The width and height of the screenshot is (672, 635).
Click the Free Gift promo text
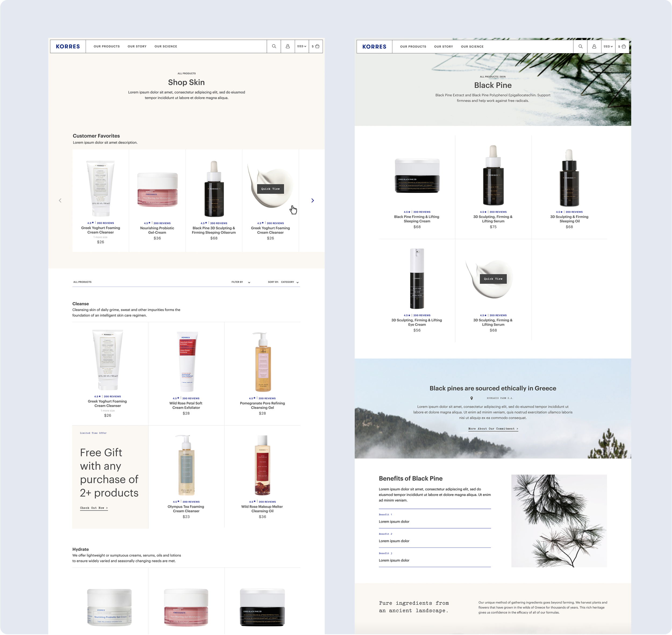click(x=109, y=473)
